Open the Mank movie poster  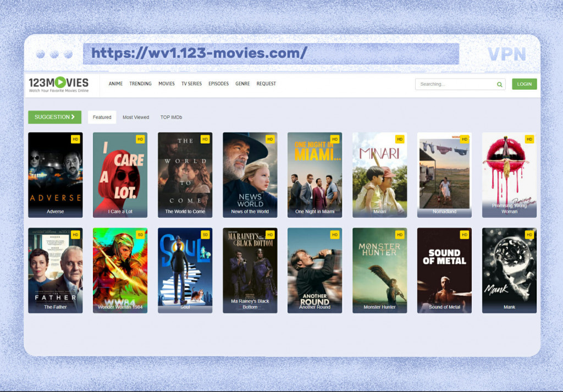click(509, 270)
